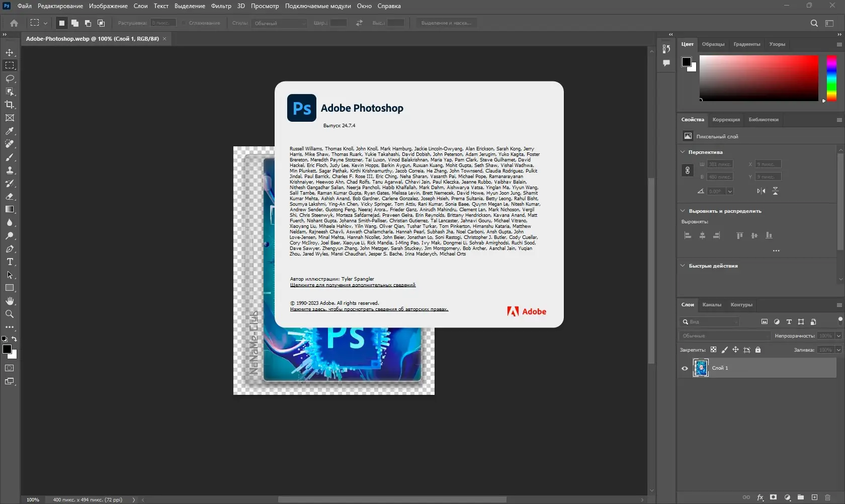Select the Crop tool
Viewport: 845px width, 504px height.
tap(10, 105)
